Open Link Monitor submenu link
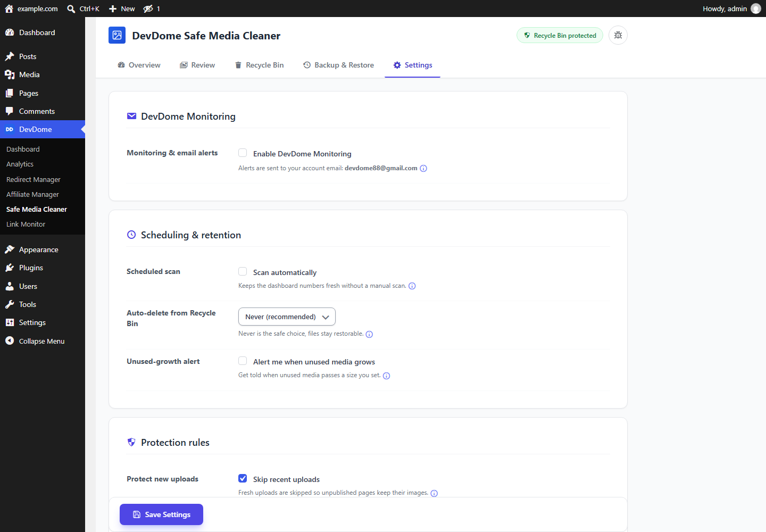766x532 pixels. click(26, 224)
